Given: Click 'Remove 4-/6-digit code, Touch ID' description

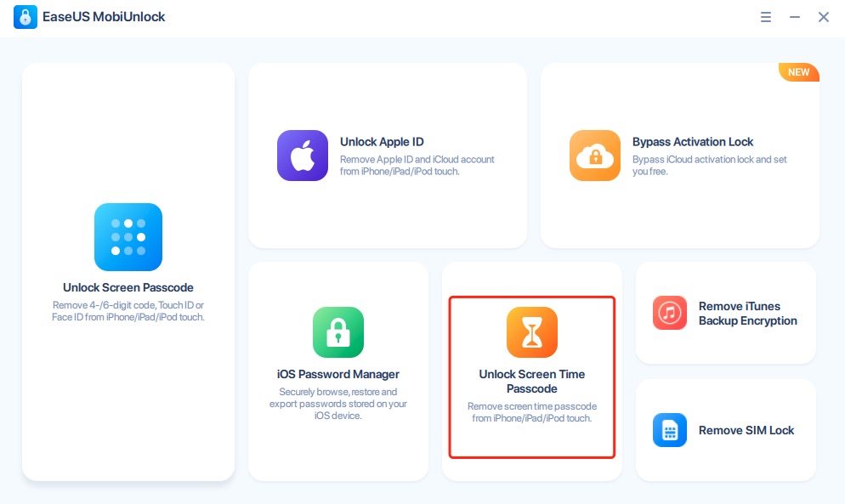Looking at the screenshot, I should (x=128, y=311).
